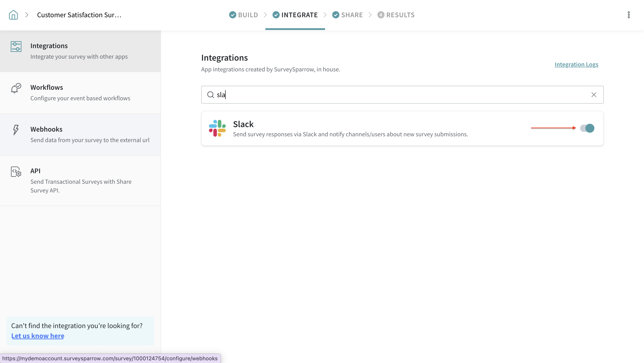
Task: Open the three-dot more options menu
Action: 629,15
